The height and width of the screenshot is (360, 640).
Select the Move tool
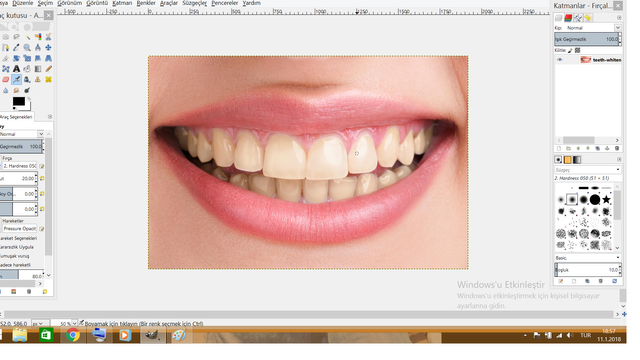48,47
